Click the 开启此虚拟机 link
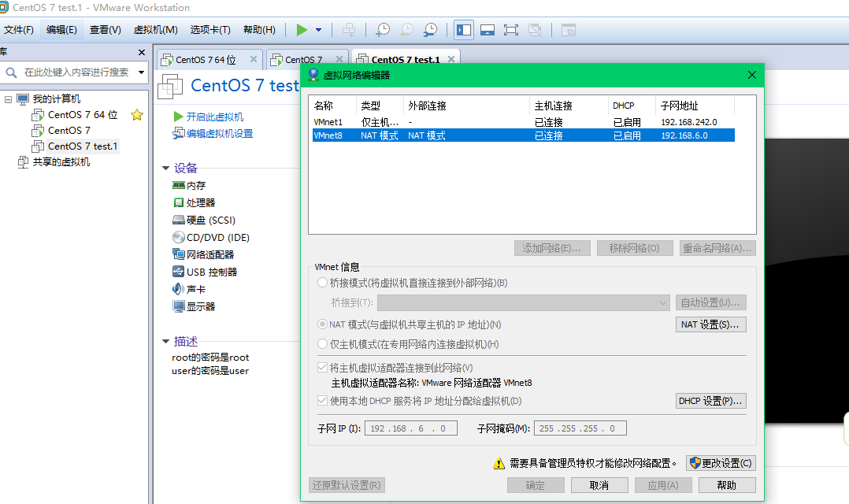The height and width of the screenshot is (504, 849). coord(214,117)
